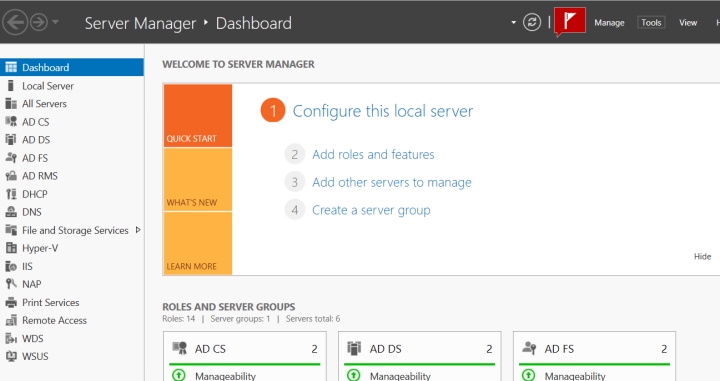
Task: Select the WHAT'S NEW tile
Action: pos(198,179)
